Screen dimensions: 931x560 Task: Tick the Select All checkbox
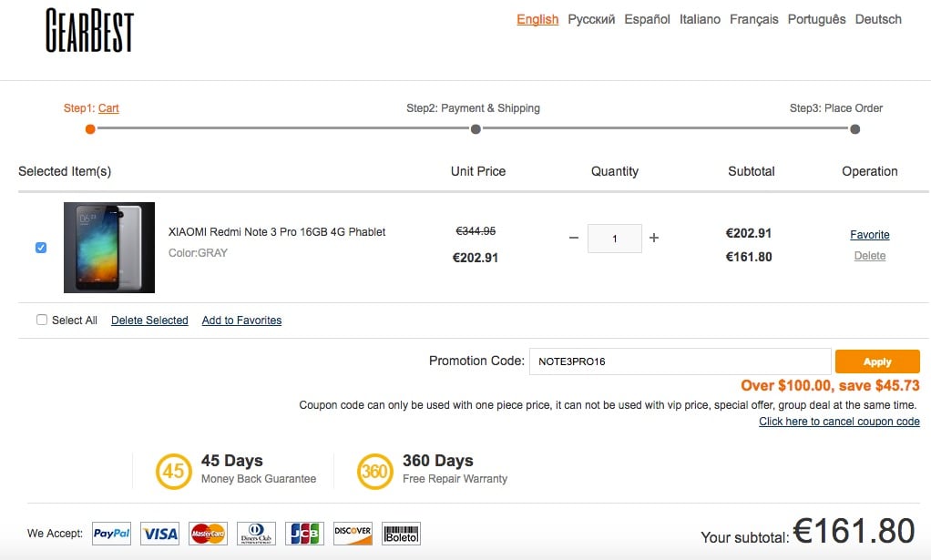[x=42, y=320]
